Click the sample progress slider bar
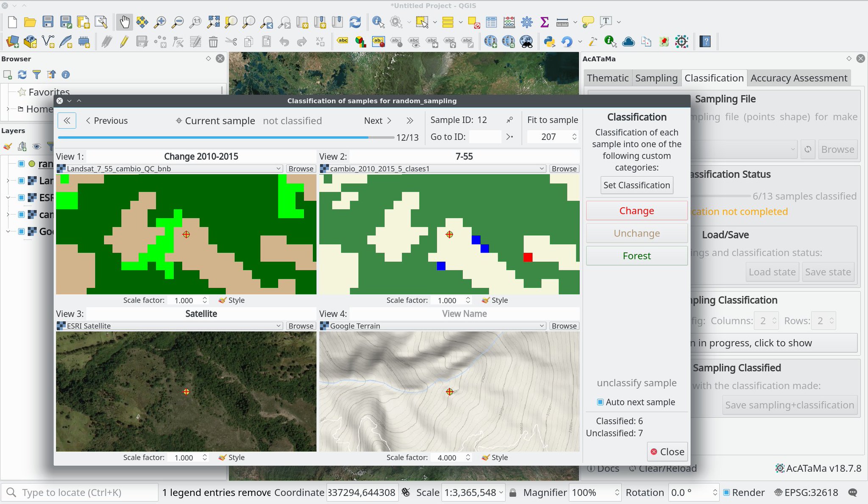 pyautogui.click(x=225, y=137)
